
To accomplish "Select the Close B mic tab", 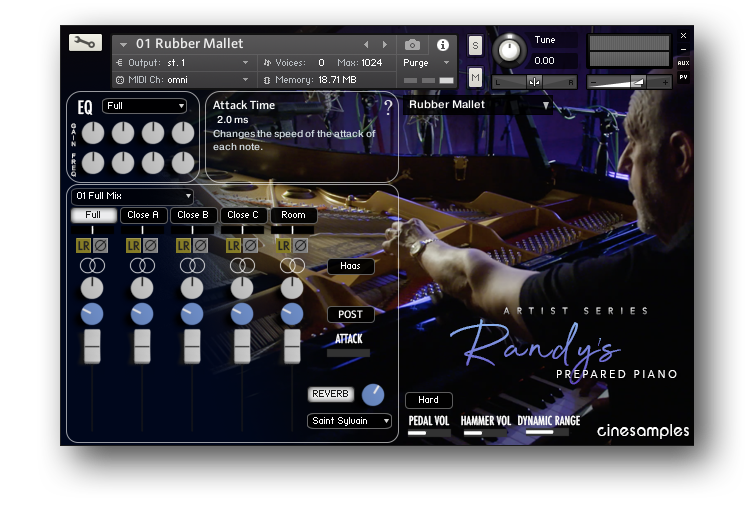I will point(193,215).
